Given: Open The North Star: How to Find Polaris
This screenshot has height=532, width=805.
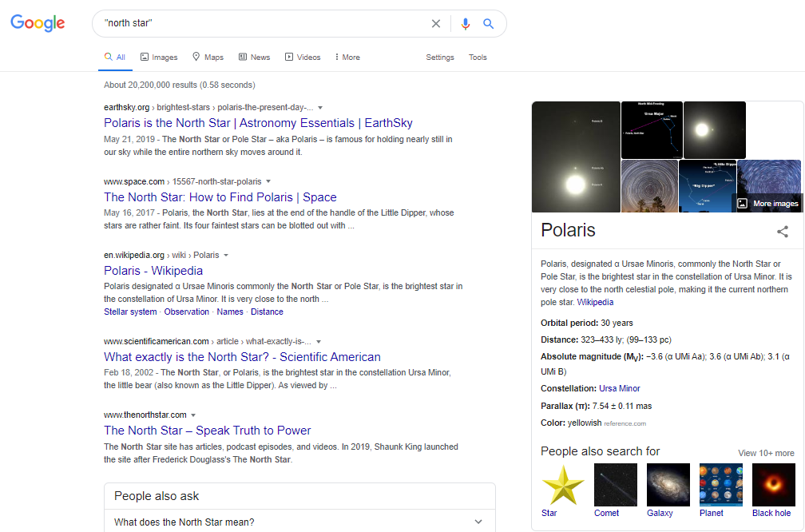Looking at the screenshot, I should [220, 197].
